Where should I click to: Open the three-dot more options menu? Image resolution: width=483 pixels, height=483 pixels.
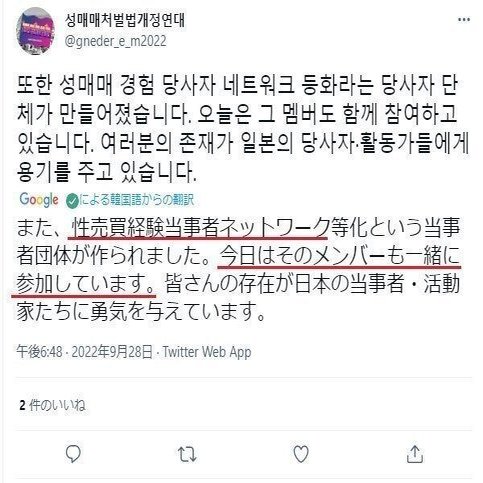[464, 19]
